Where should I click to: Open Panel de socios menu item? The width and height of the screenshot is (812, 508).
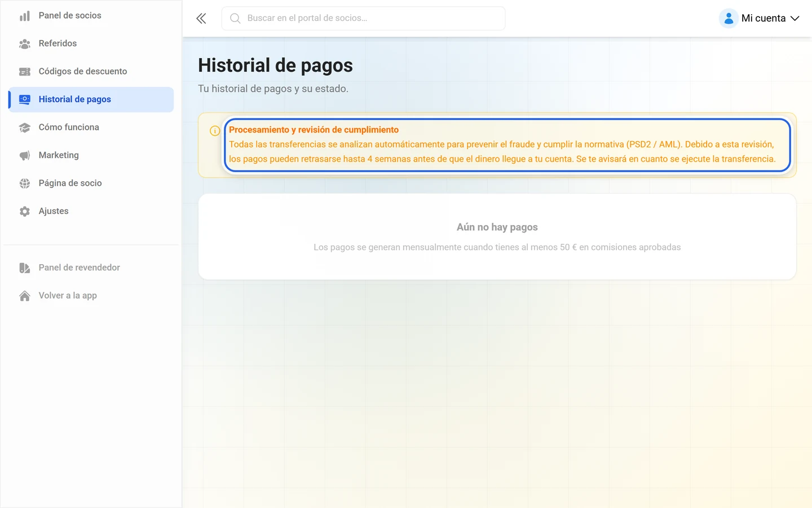[x=91, y=16]
